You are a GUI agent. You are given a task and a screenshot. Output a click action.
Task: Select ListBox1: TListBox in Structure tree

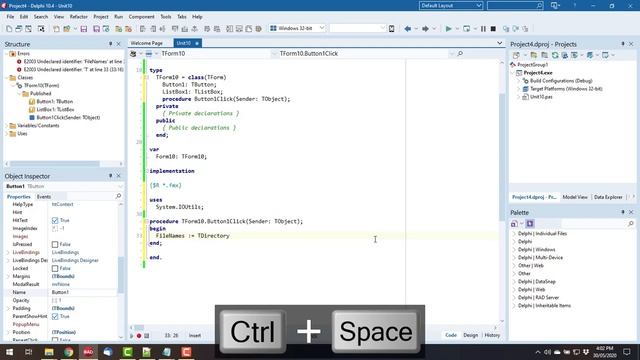click(x=55, y=109)
